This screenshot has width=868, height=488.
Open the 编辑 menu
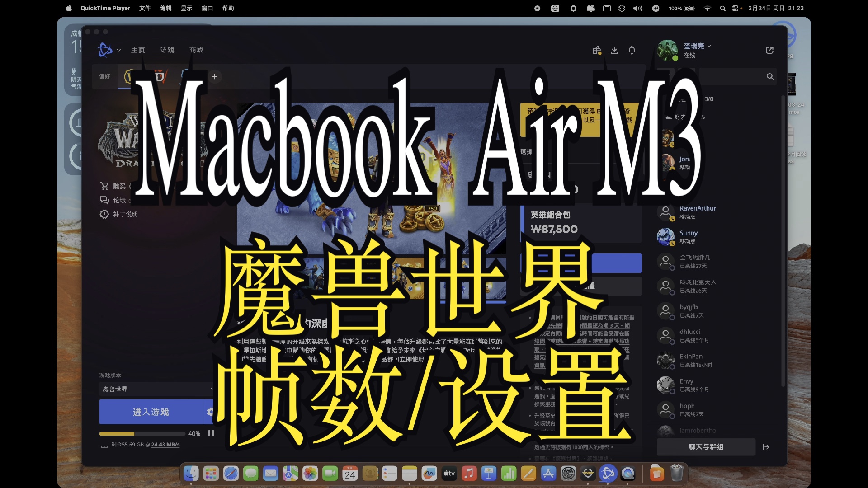click(x=165, y=8)
